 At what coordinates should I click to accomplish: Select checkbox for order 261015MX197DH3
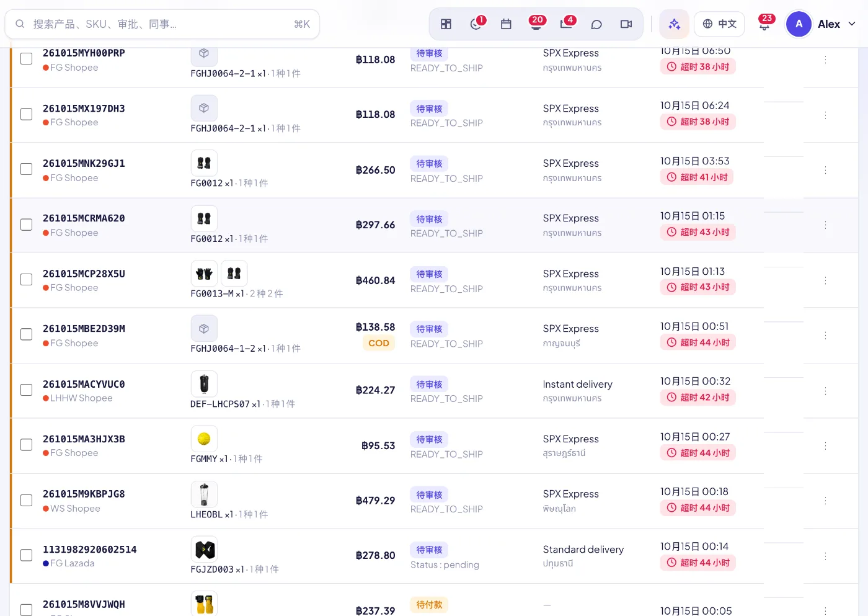pos(26,114)
